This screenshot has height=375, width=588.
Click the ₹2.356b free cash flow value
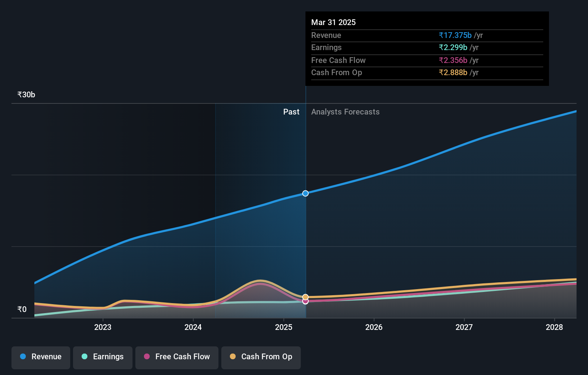coord(453,60)
